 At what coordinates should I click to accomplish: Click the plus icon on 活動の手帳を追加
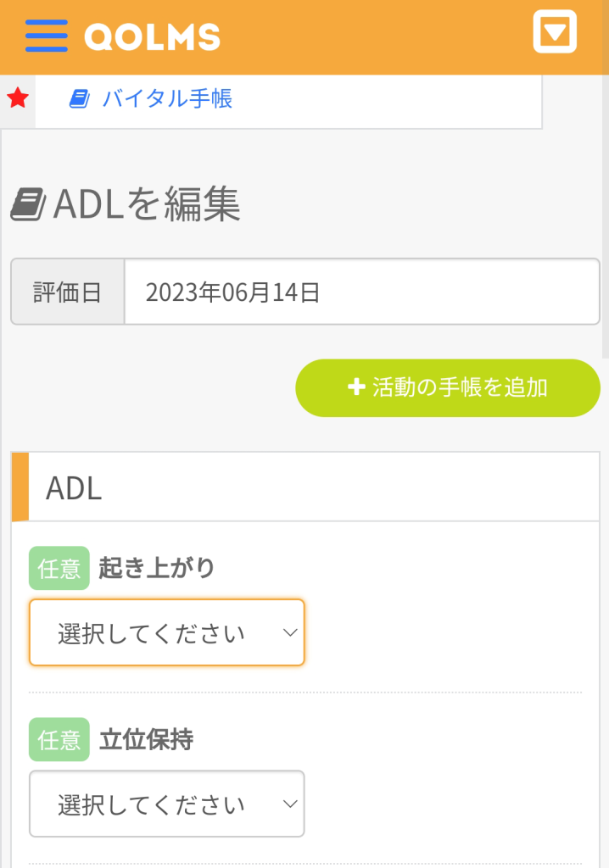tap(356, 387)
